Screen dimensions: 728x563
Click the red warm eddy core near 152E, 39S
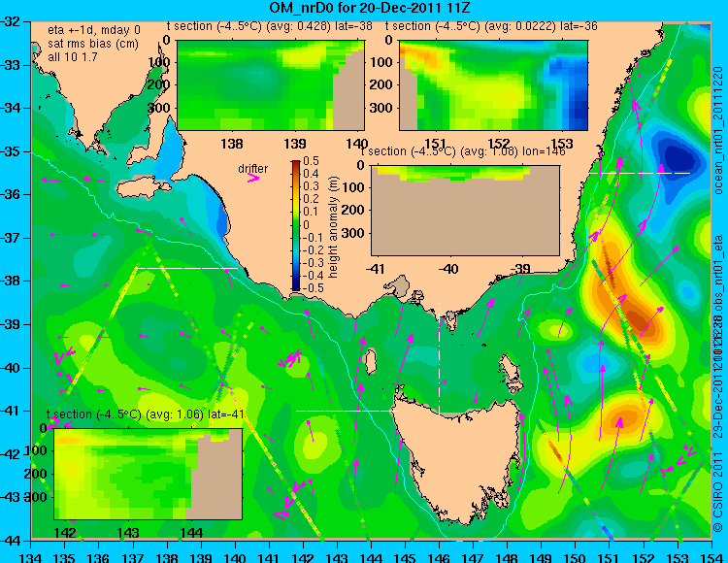pyautogui.click(x=641, y=319)
